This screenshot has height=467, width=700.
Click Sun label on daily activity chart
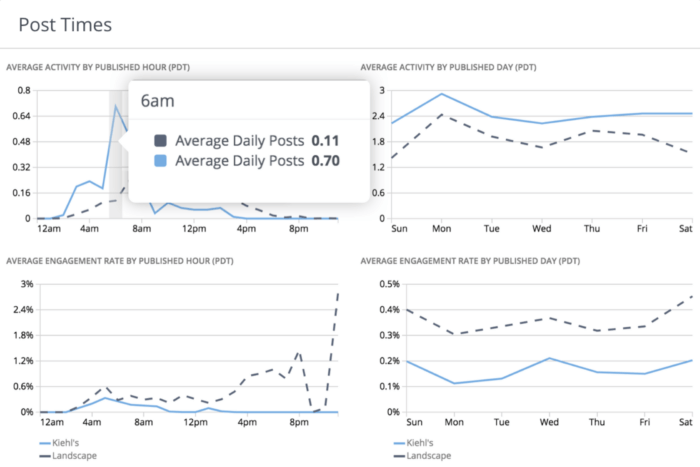tap(399, 229)
